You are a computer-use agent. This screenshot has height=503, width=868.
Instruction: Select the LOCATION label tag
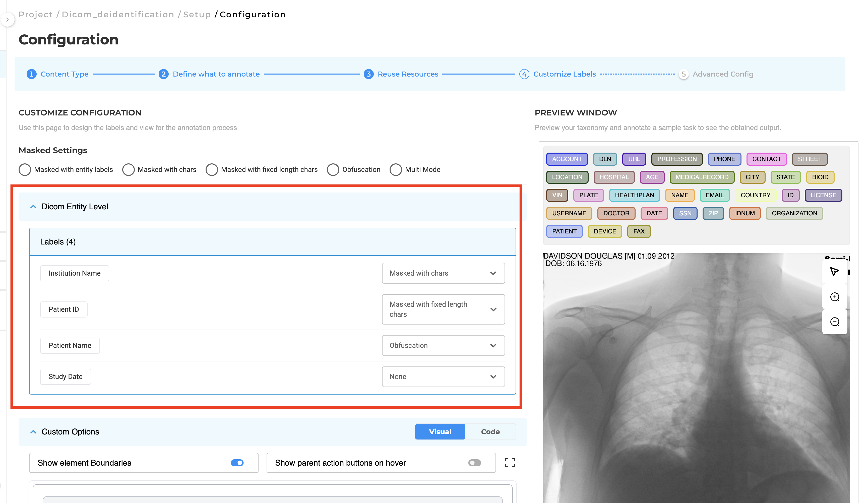pos(567,177)
